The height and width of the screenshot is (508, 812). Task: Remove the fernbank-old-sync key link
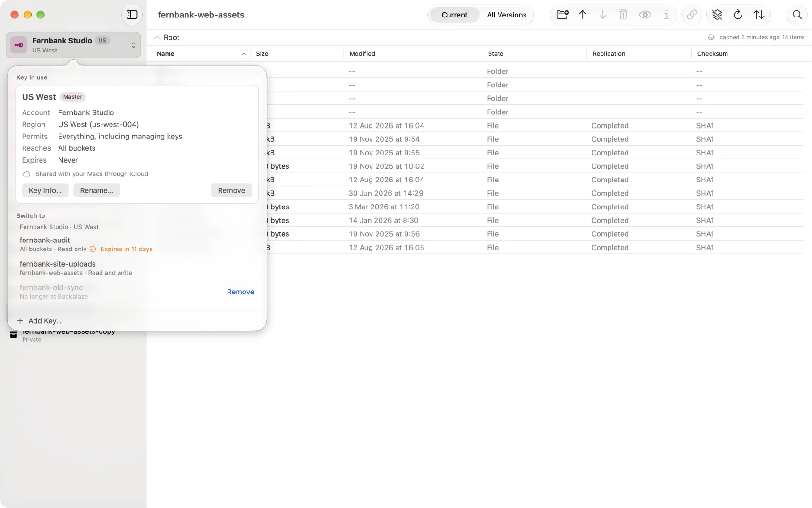pos(240,292)
